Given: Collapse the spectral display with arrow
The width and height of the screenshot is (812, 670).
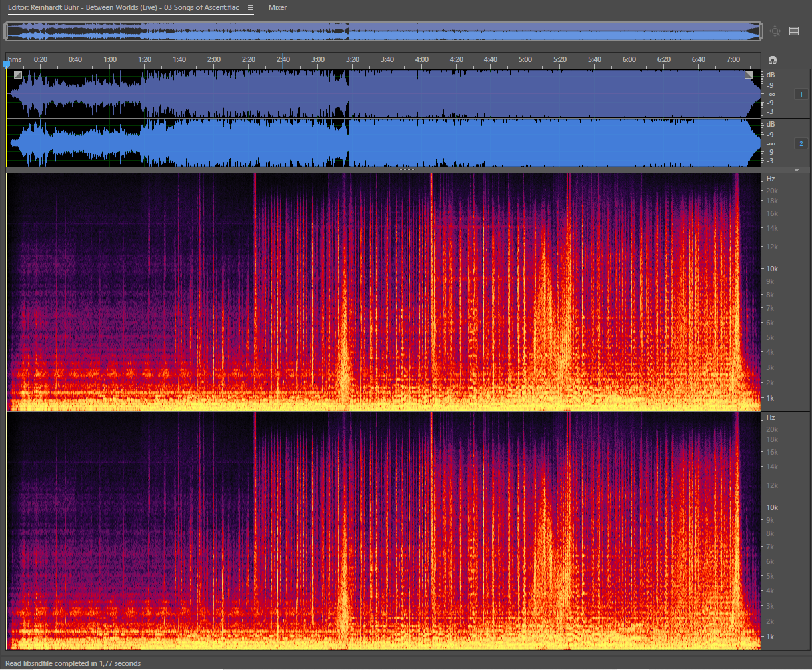Looking at the screenshot, I should point(797,171).
